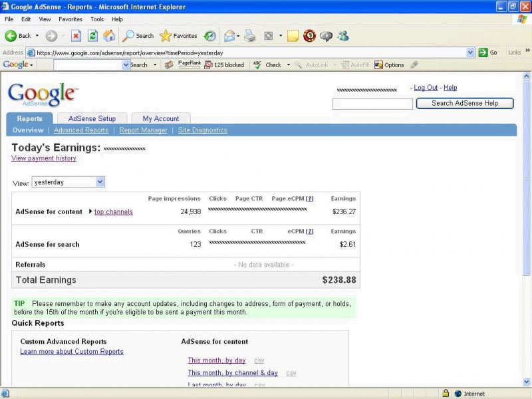
Task: Expand the top channels triangle
Action: 90,211
